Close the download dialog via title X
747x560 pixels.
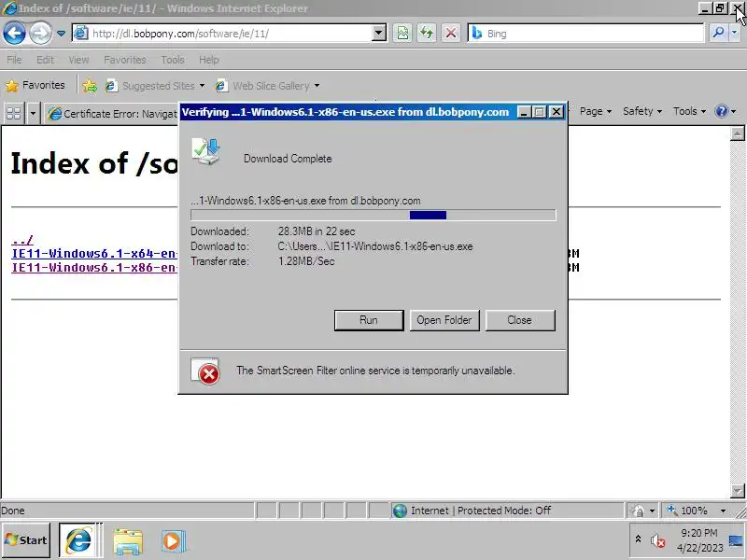point(556,112)
